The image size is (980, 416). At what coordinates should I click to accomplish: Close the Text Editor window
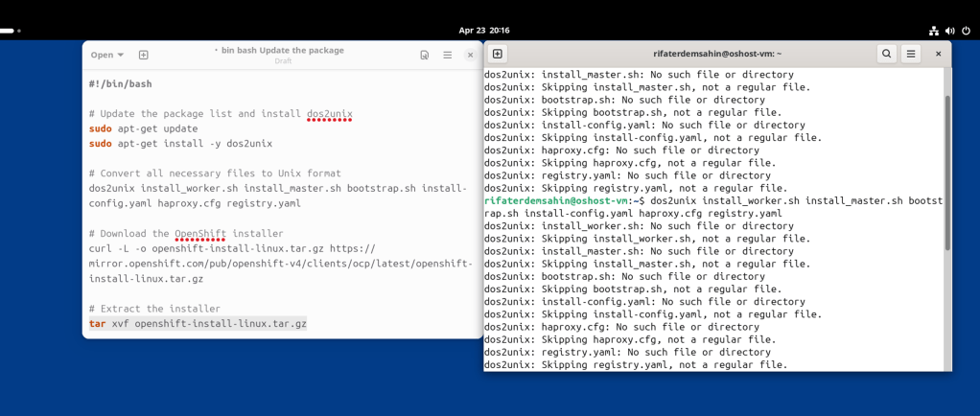[471, 55]
